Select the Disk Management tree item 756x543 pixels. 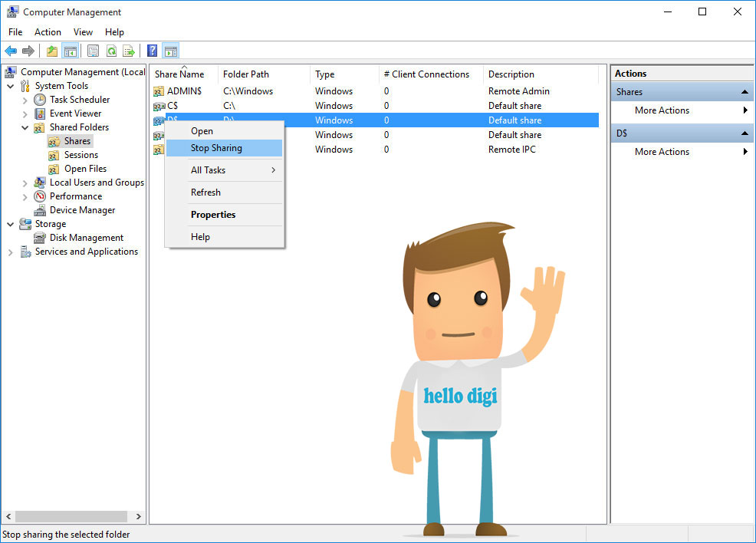tap(87, 239)
